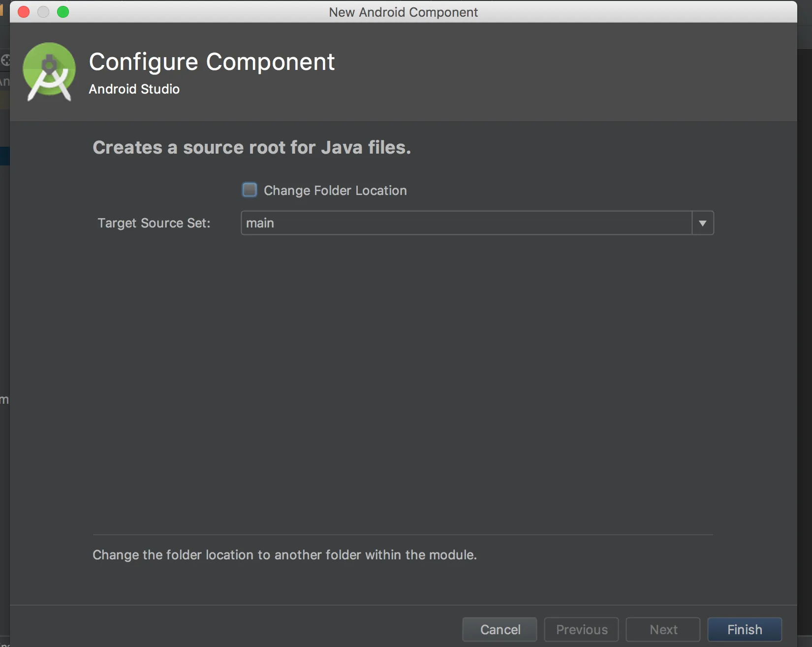Click the folder location help text

coord(284,555)
